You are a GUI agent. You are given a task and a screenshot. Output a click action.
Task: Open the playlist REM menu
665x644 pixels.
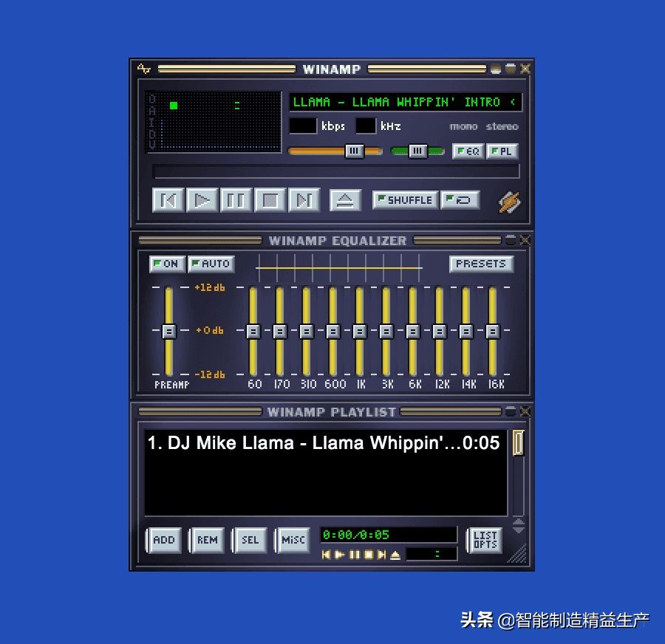[207, 540]
